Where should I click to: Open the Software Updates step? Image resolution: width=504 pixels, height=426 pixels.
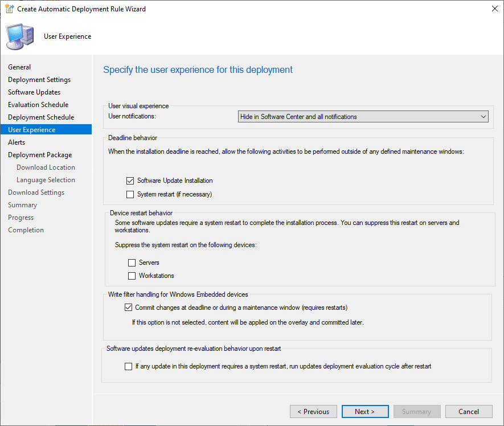click(x=34, y=92)
